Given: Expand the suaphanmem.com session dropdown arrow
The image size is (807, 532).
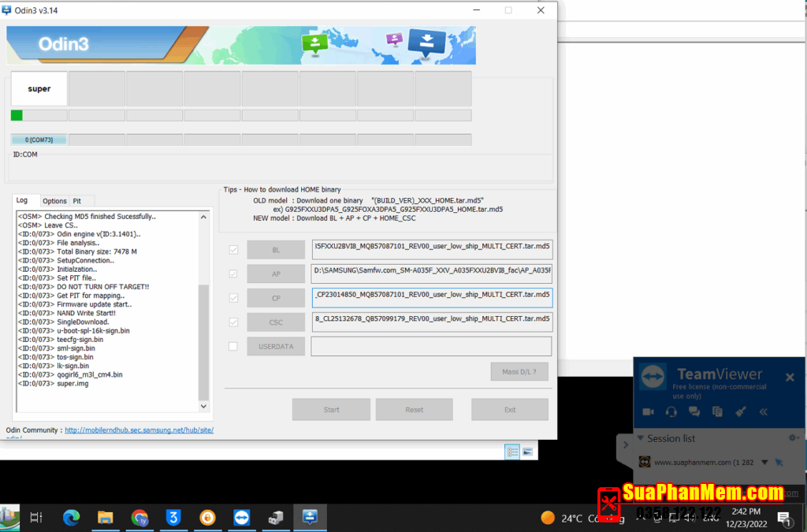Looking at the screenshot, I should click(x=766, y=463).
